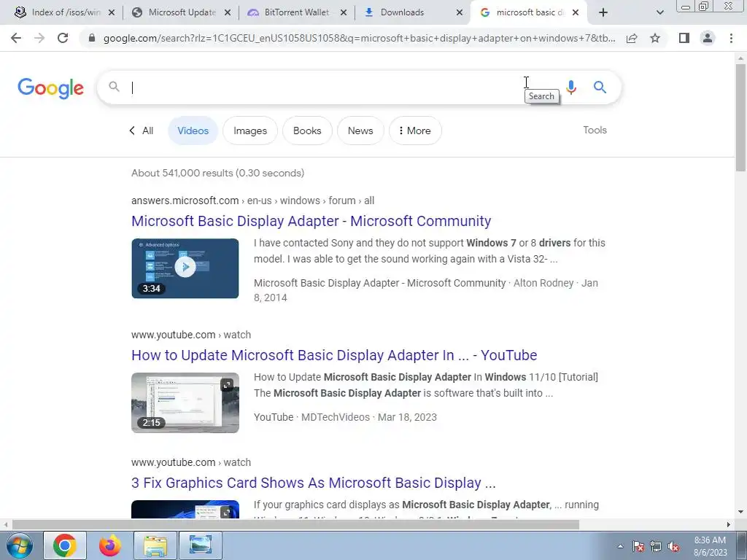Viewport: 747px width, 560px height.
Task: Play the 3:34 Microsoft Community video thumbnail
Action: pos(185,268)
